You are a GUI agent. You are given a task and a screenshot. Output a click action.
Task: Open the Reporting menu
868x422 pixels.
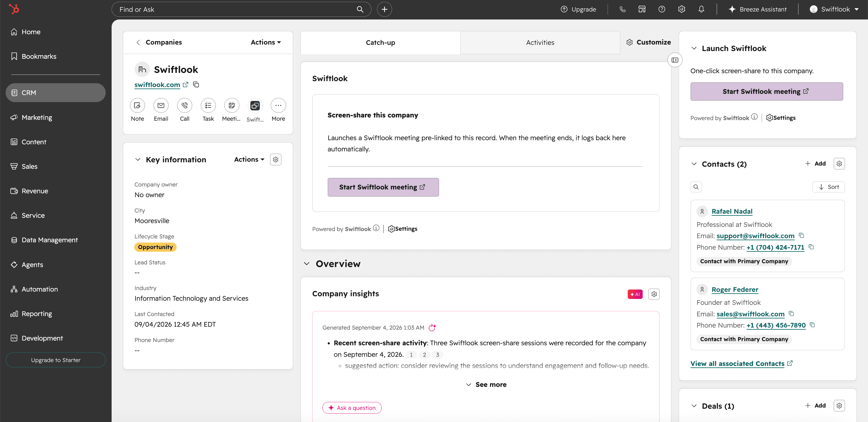coord(56,314)
